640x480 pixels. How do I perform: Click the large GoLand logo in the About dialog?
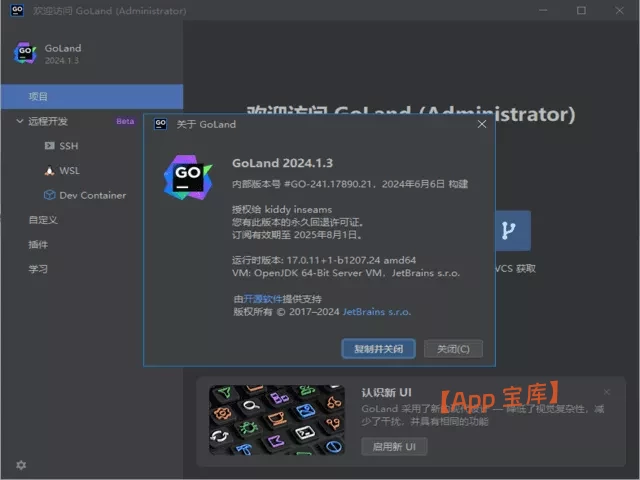point(188,177)
